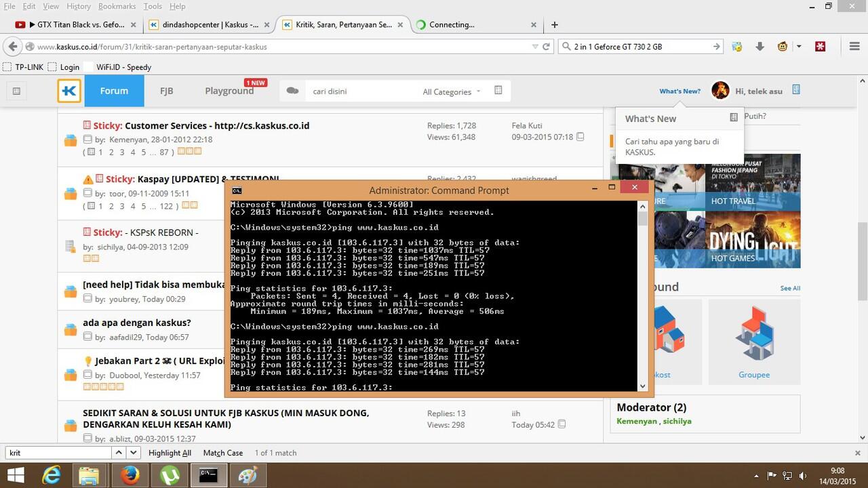Open the FJB section

click(x=166, y=91)
